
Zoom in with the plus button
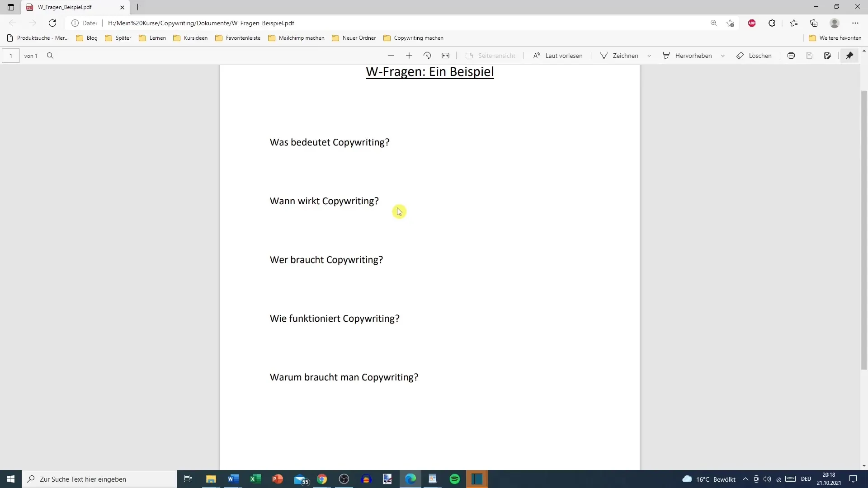tap(409, 56)
